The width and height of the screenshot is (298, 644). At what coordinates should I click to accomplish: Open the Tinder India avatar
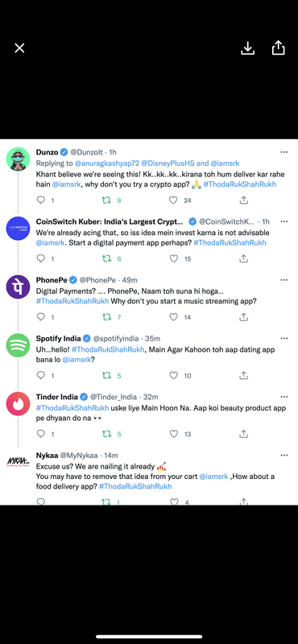(x=18, y=404)
